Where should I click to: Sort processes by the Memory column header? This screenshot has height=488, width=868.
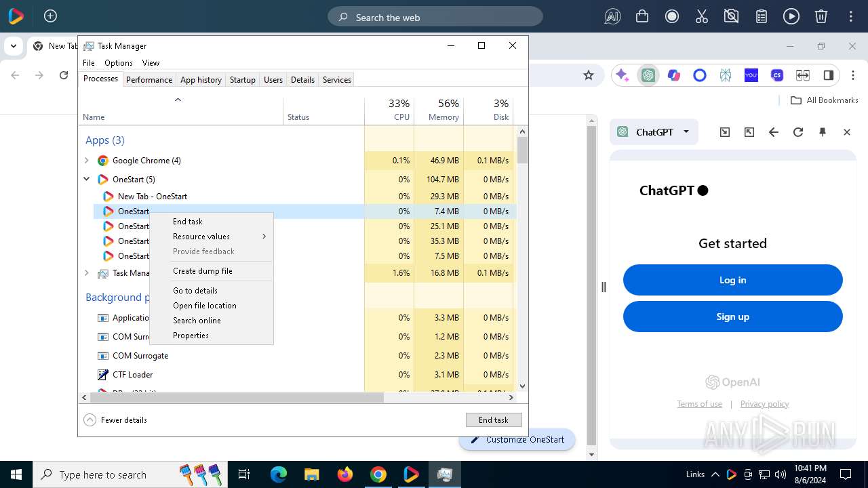pos(439,110)
